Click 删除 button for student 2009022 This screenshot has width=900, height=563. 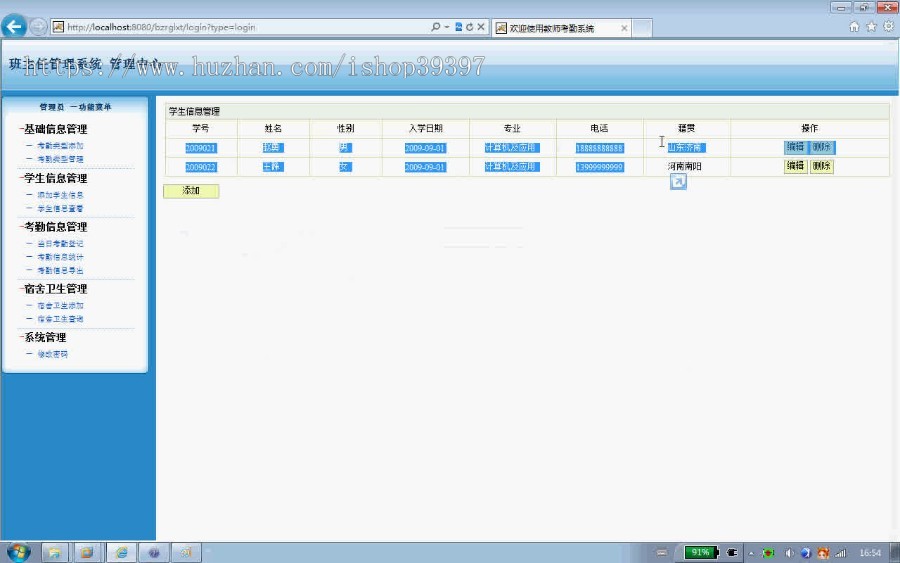(822, 166)
